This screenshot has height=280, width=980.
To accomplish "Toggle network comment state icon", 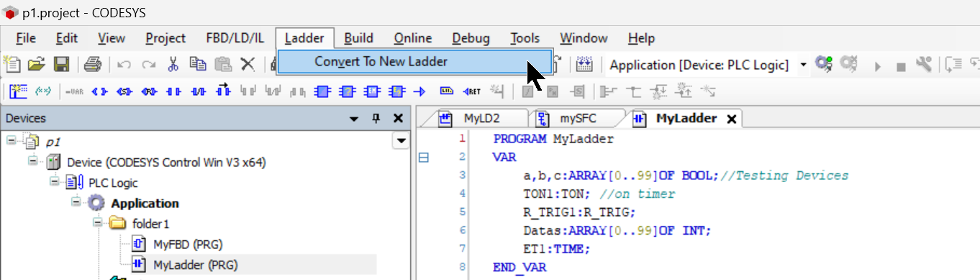I will 43,91.
